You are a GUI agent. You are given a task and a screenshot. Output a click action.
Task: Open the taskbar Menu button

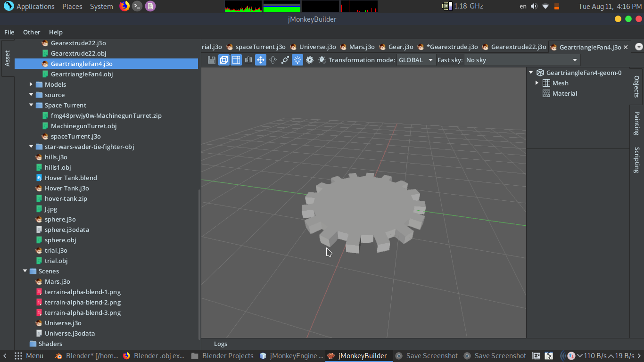29,356
